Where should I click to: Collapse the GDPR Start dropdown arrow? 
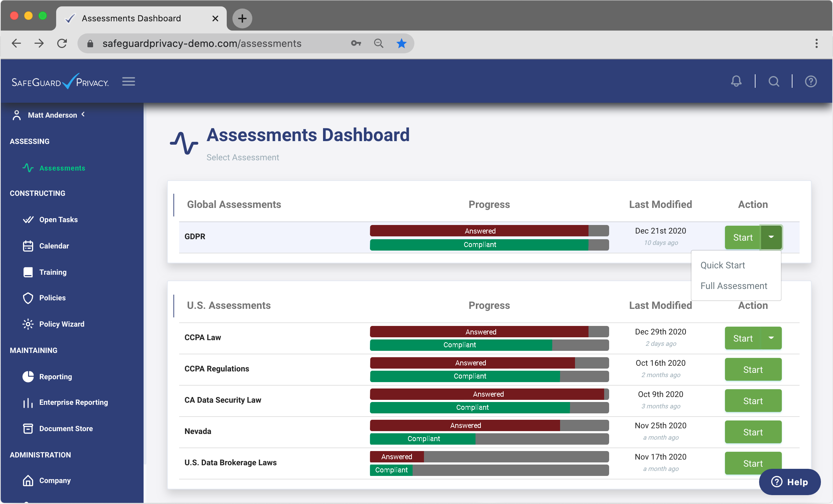click(771, 237)
